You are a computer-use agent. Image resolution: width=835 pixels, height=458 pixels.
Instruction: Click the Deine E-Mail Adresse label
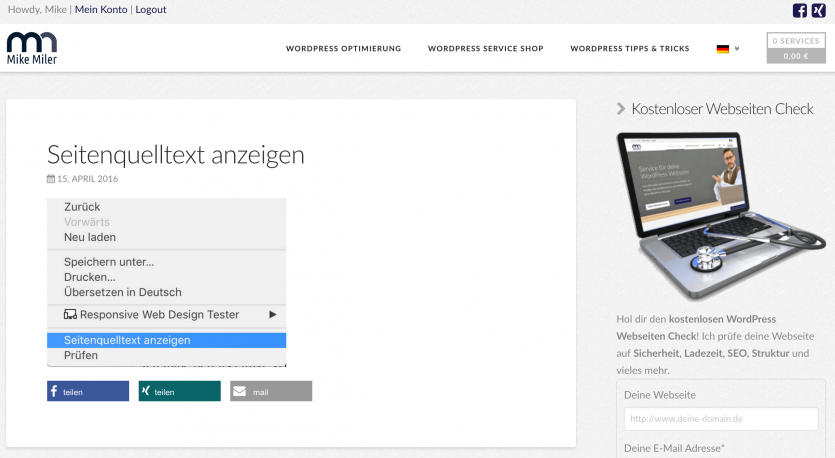point(674,448)
